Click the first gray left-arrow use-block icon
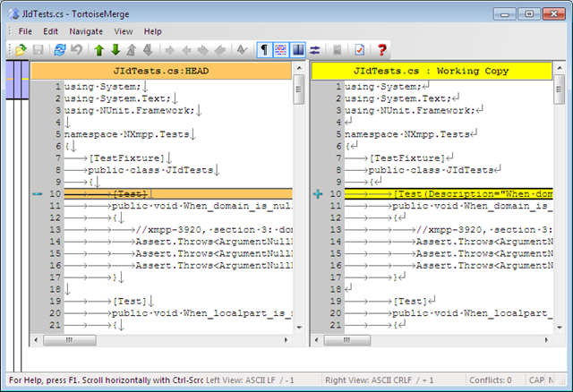The height and width of the screenshot is (392, 573). 186,50
